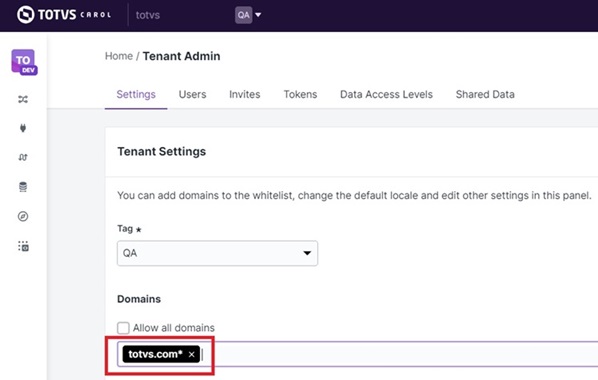Screen dimensions: 598x380
Task: Click the Domains section label
Action: point(139,299)
